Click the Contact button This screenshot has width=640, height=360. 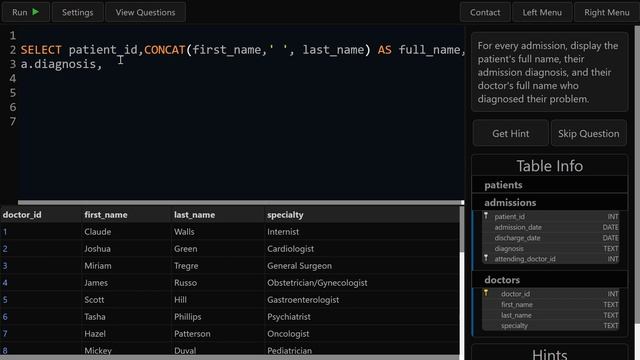tap(485, 12)
